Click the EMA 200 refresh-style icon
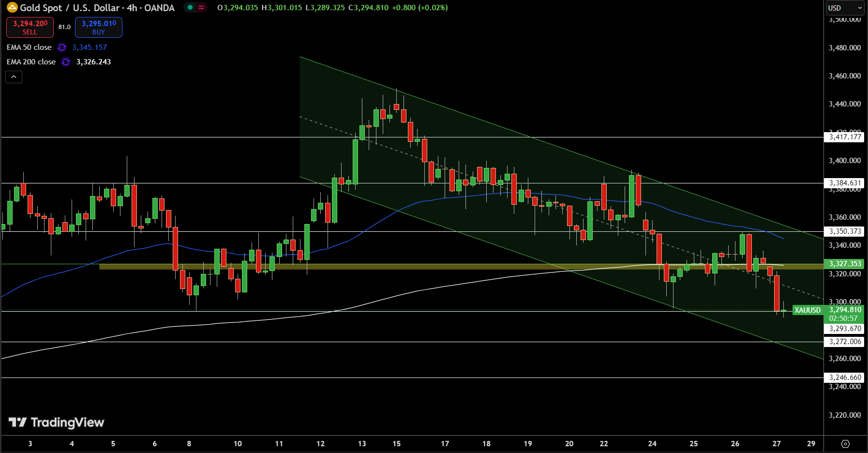Viewport: 868px width, 453px height. pyautogui.click(x=66, y=62)
